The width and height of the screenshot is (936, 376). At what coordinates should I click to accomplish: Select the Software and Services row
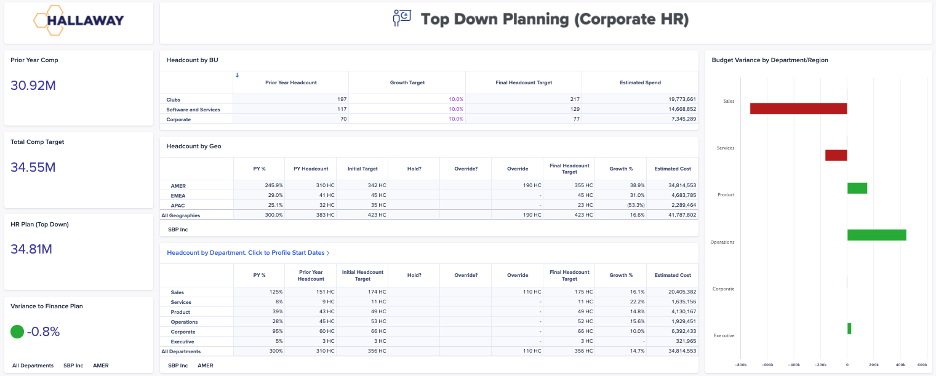click(429, 109)
